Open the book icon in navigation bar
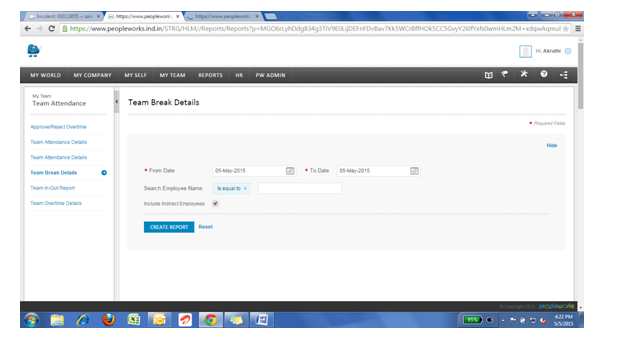Image resolution: width=621 pixels, height=361 pixels. (489, 75)
